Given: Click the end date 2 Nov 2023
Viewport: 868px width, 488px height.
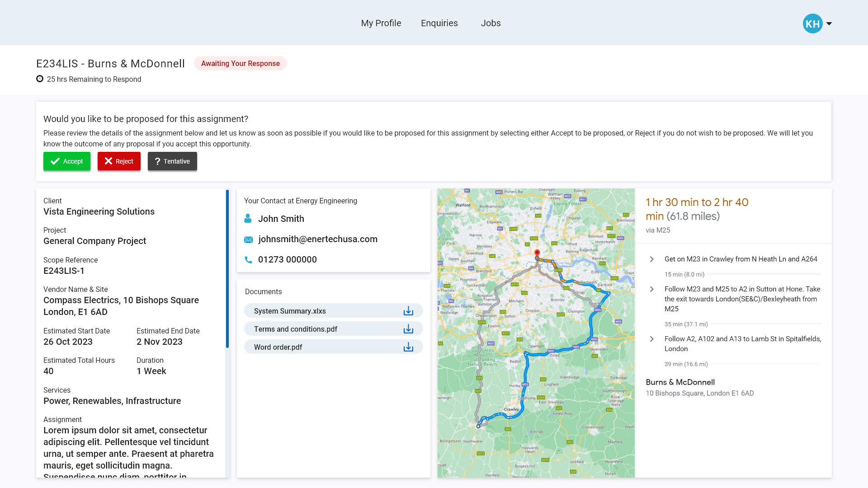Looking at the screenshot, I should tap(159, 342).
